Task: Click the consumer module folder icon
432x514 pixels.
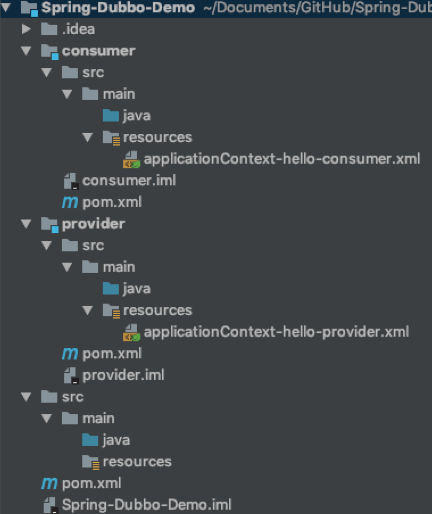Action: point(50,52)
